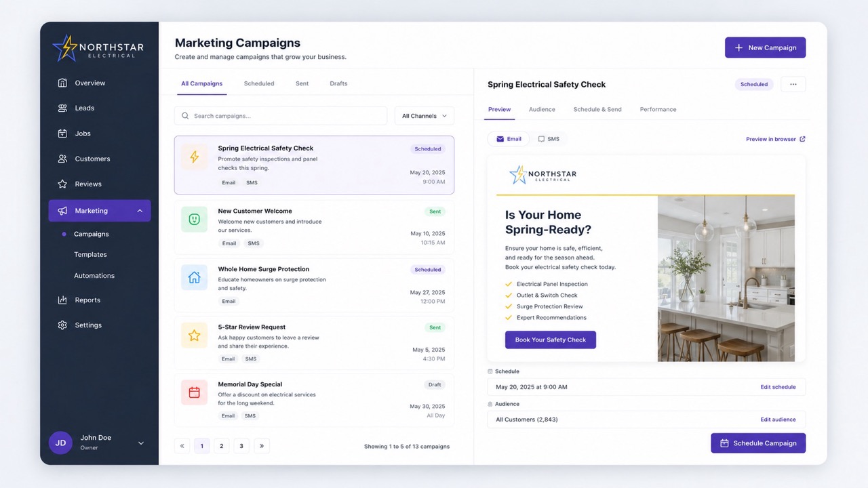Open Campaigns in the Marketing submenu
The image size is (868, 488).
[x=92, y=234]
